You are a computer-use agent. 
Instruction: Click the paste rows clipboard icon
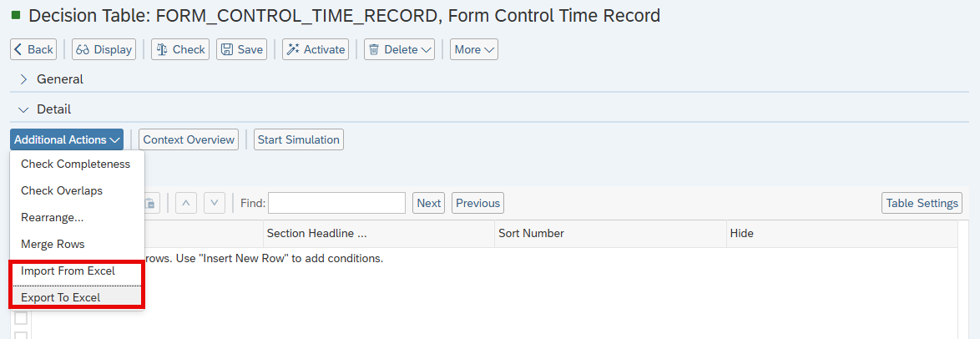pos(151,203)
